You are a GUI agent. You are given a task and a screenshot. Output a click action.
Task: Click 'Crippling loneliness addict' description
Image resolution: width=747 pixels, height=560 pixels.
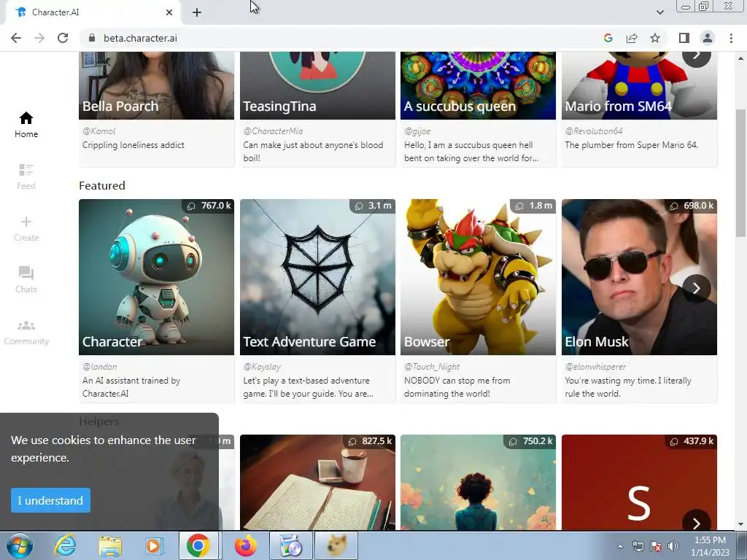(133, 145)
